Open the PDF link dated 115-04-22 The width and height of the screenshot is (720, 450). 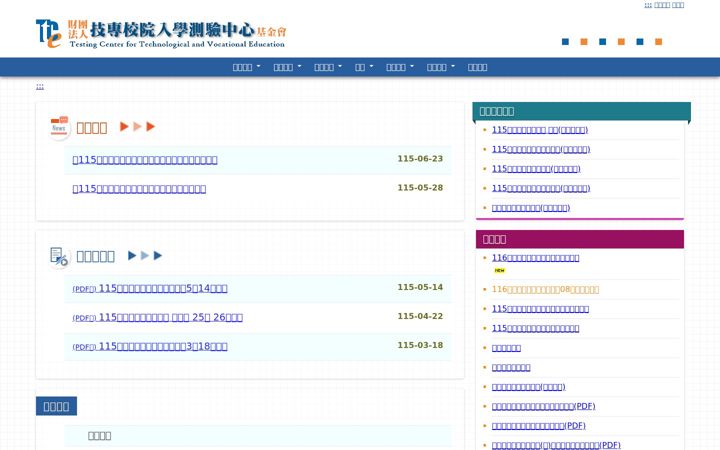[x=158, y=317]
